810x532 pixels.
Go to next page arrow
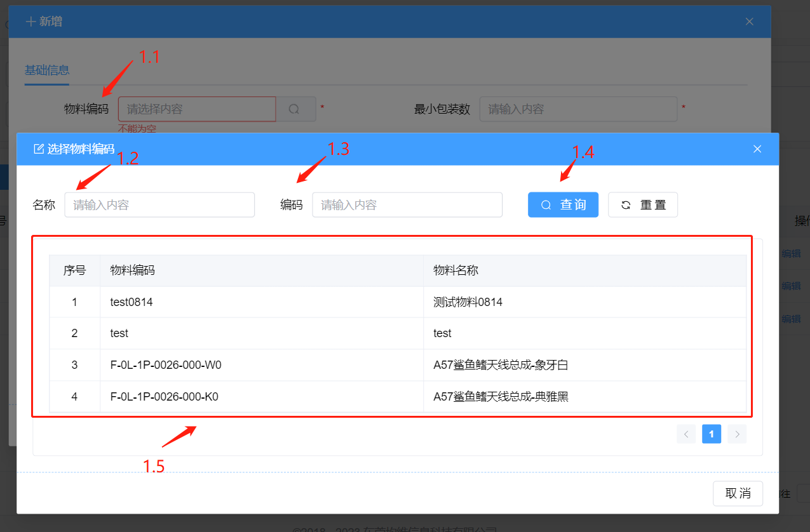pyautogui.click(x=737, y=434)
